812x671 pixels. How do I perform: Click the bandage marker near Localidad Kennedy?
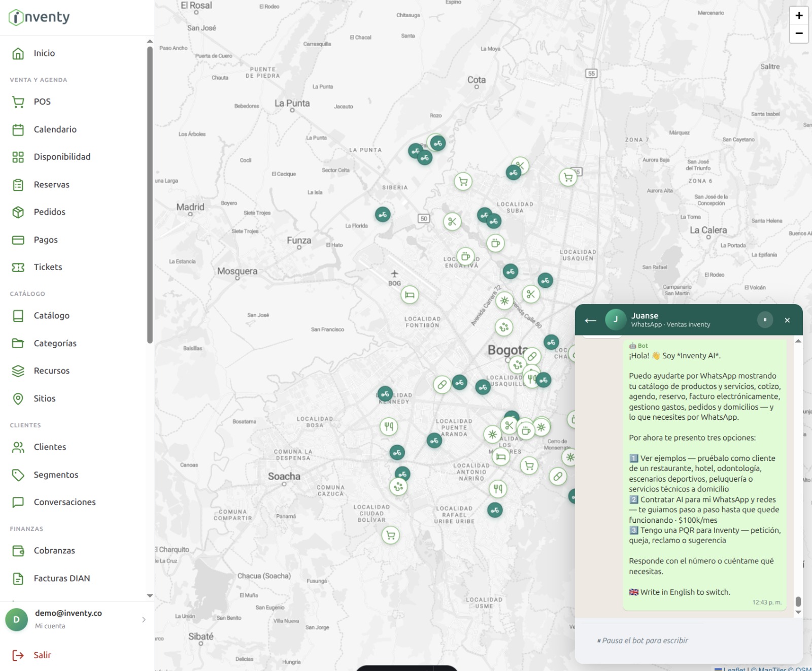point(442,385)
